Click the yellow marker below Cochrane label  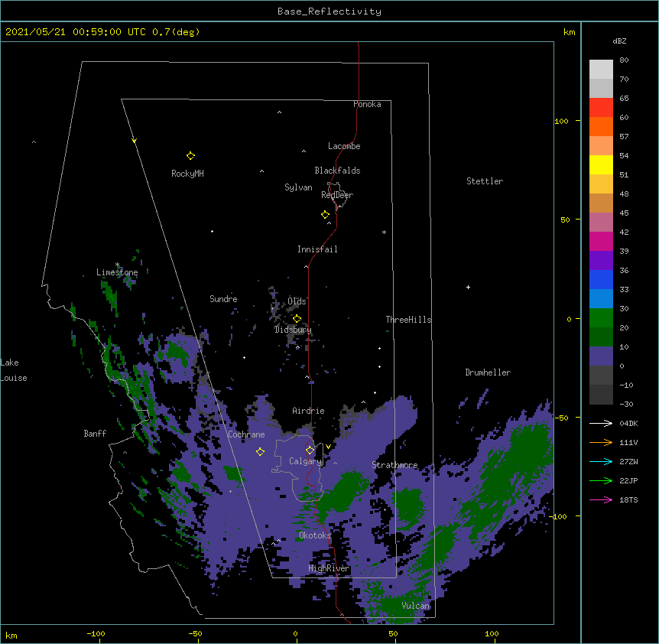point(260,451)
